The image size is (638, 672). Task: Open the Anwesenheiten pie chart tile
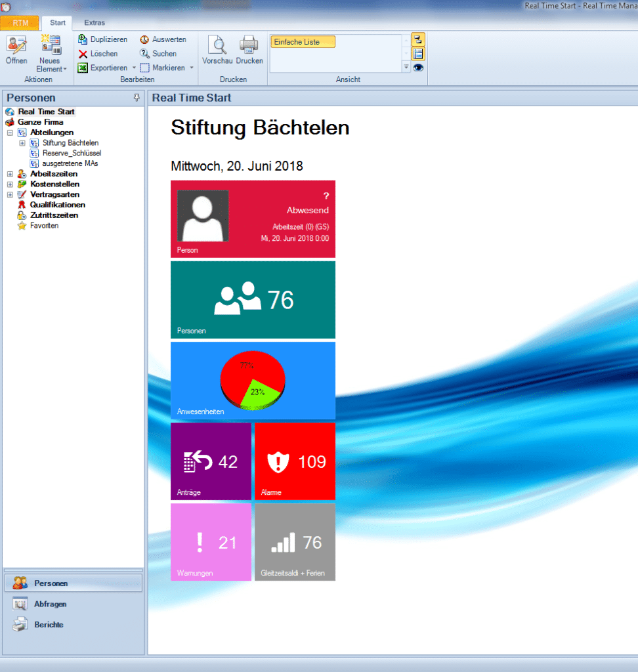click(x=253, y=381)
